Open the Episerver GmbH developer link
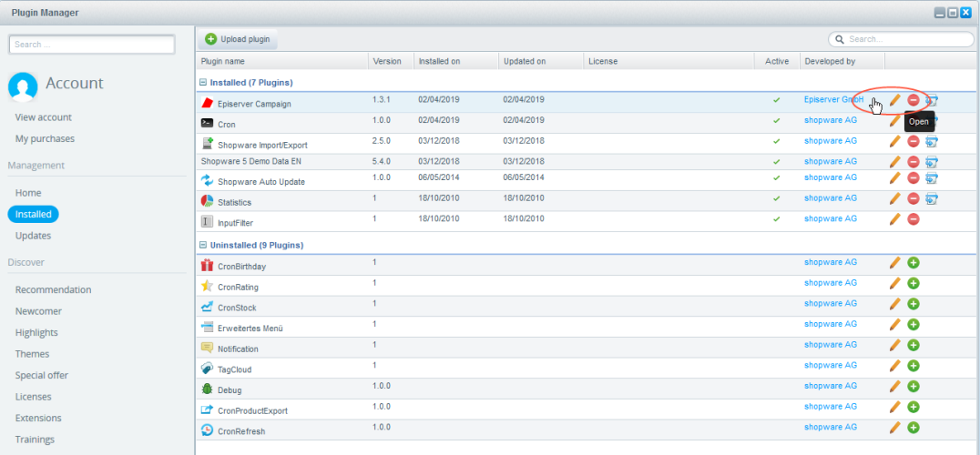 (x=832, y=99)
